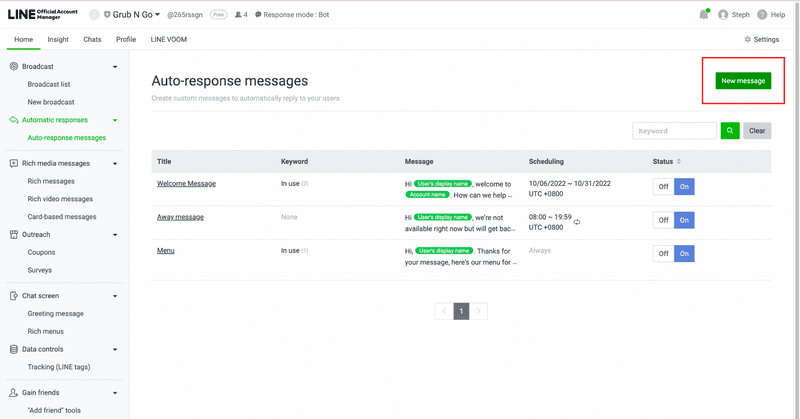The height and width of the screenshot is (419, 800).
Task: Click the Broadcast section icon
Action: click(14, 66)
